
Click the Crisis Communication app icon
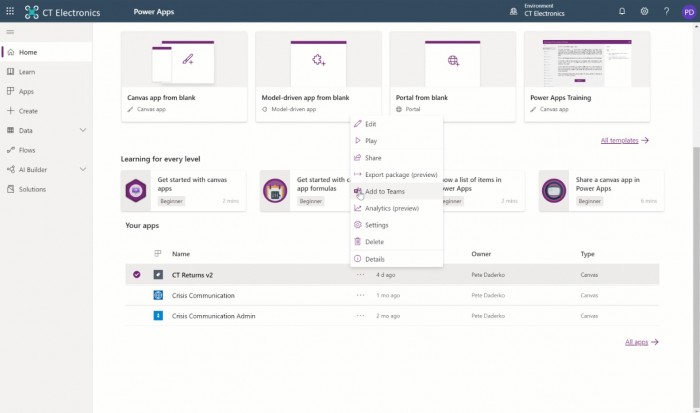[158, 295]
